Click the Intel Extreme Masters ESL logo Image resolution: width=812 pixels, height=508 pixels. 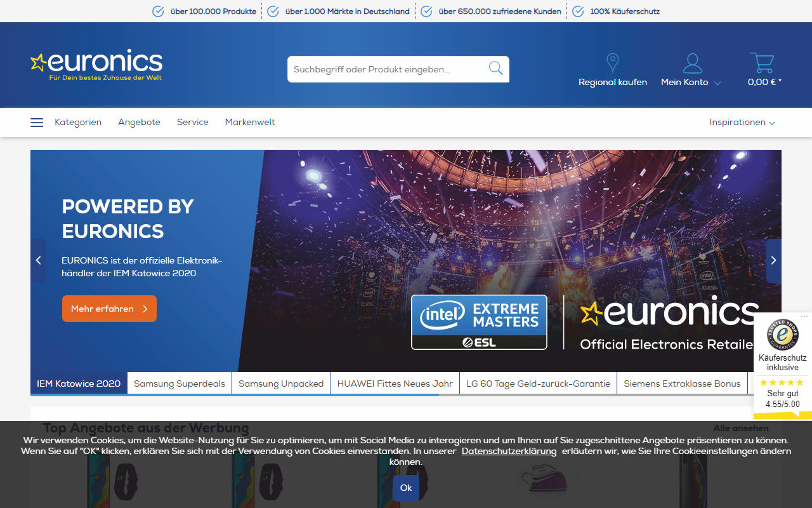click(479, 322)
